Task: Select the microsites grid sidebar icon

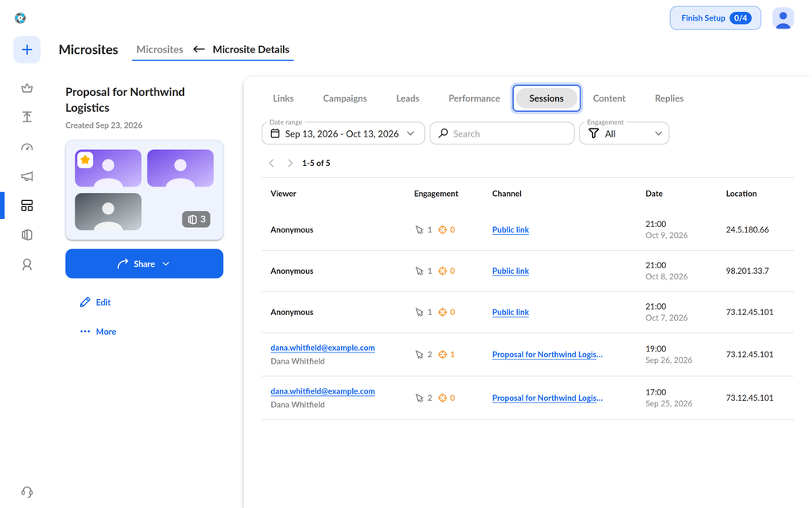Action: pyautogui.click(x=27, y=206)
